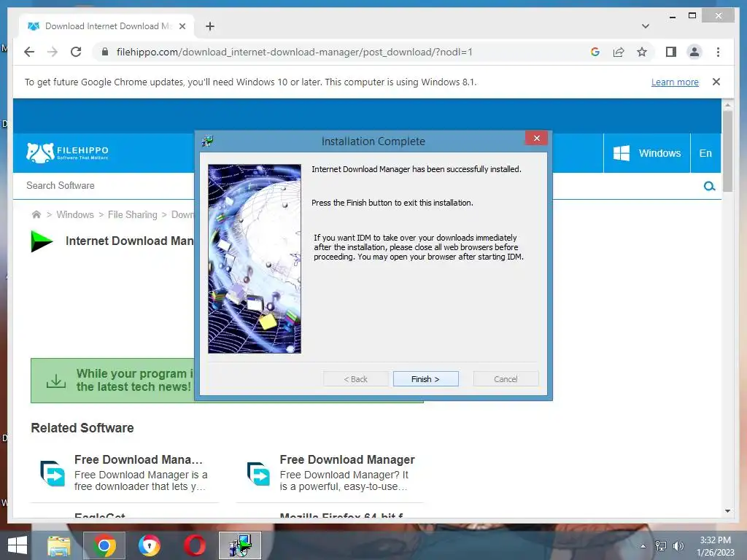This screenshot has height=560, width=747.
Task: Open the Free Download Mana... related entry
Action: tap(139, 459)
